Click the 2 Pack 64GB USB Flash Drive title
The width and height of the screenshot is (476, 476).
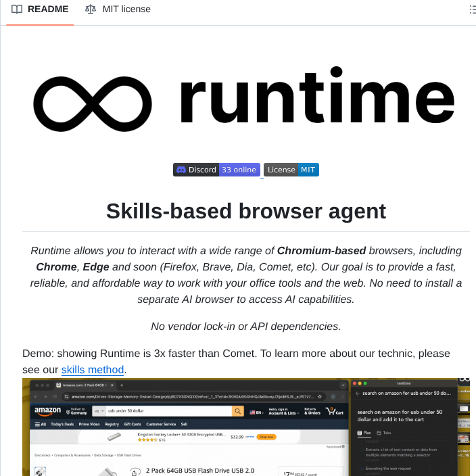pos(199,471)
